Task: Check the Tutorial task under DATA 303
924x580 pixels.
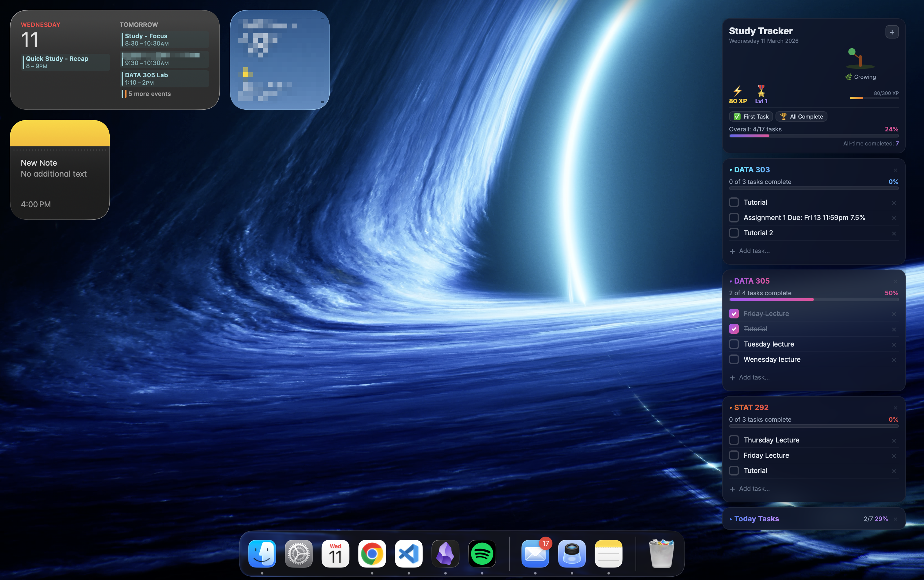Action: 734,202
